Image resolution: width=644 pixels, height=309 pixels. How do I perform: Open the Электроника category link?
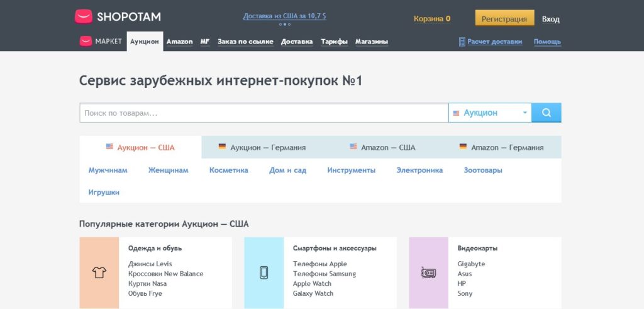coord(419,171)
